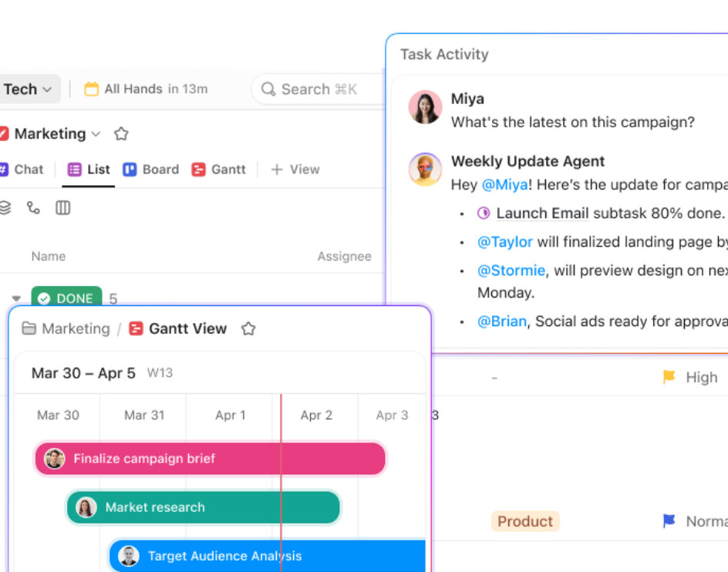Image resolution: width=728 pixels, height=572 pixels.
Task: Click the Marketing folder breadcrumb
Action: coord(76,328)
